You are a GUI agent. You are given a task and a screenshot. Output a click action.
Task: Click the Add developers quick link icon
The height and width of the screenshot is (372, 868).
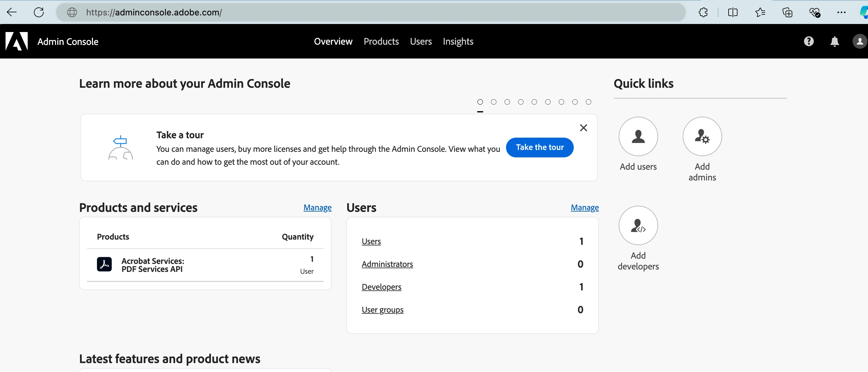pos(638,225)
